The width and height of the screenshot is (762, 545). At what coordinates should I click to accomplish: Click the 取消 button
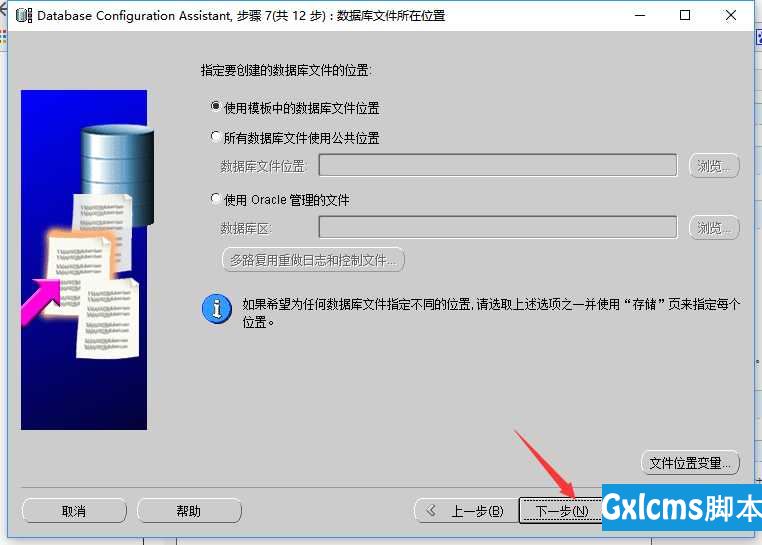74,511
